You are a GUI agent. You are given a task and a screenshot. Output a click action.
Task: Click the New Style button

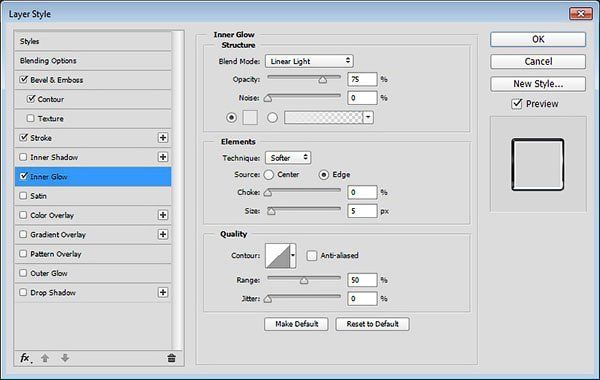(538, 84)
